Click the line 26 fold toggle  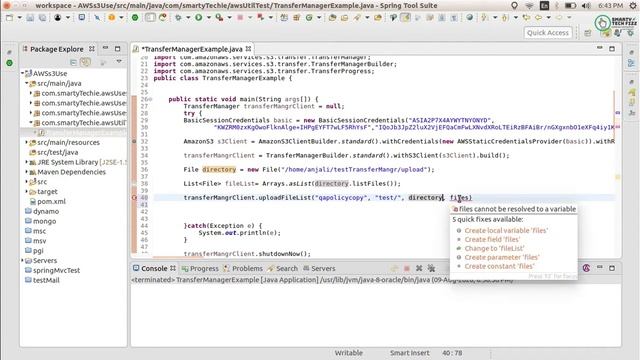coord(150,99)
